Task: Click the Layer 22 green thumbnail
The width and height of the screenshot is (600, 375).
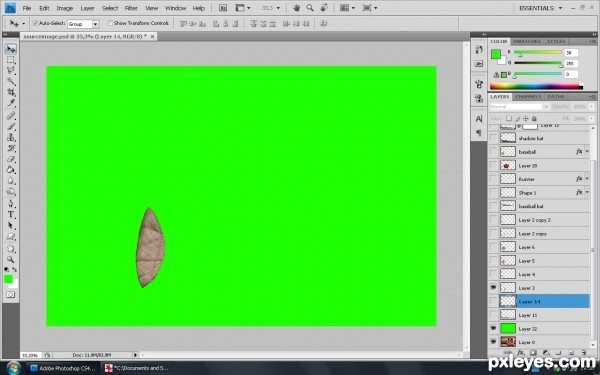Action: tap(508, 328)
